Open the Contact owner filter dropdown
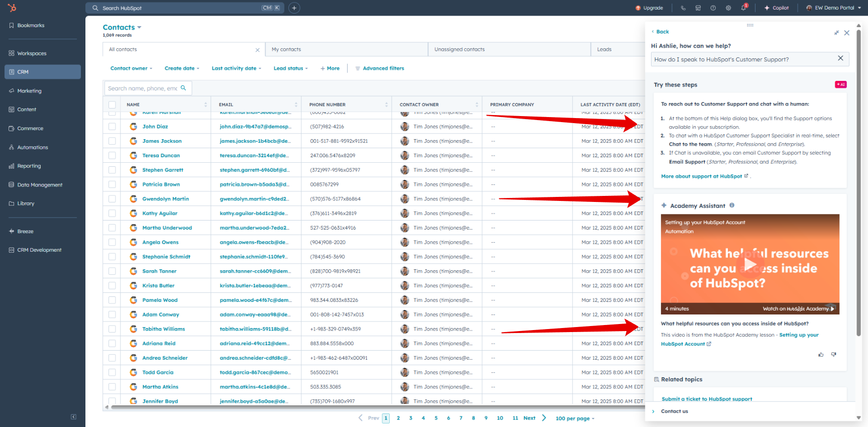Viewport: 868px width, 427px height. pyautogui.click(x=132, y=68)
